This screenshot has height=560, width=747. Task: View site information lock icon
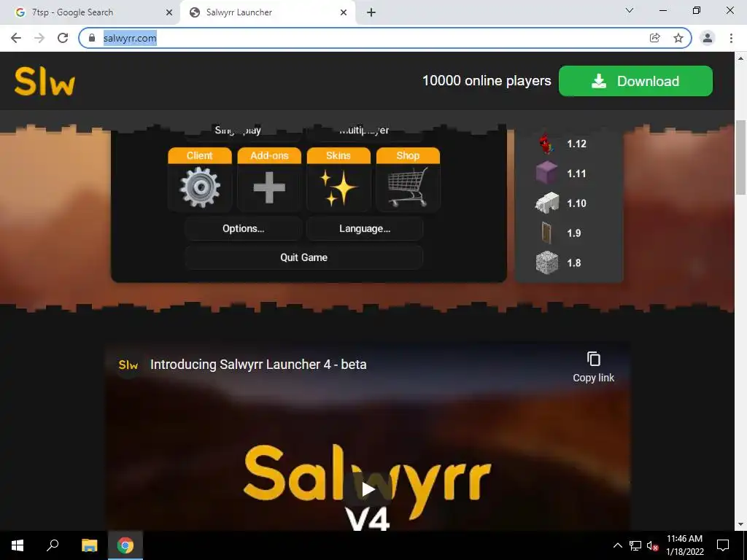[x=92, y=38]
